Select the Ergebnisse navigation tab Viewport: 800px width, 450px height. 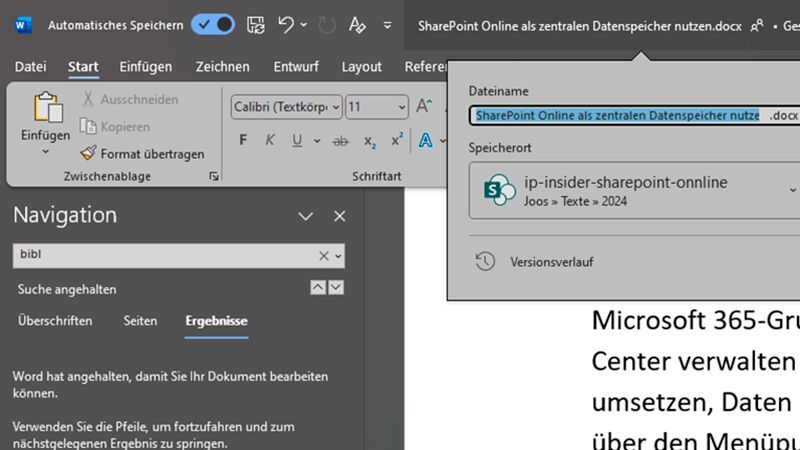(216, 321)
